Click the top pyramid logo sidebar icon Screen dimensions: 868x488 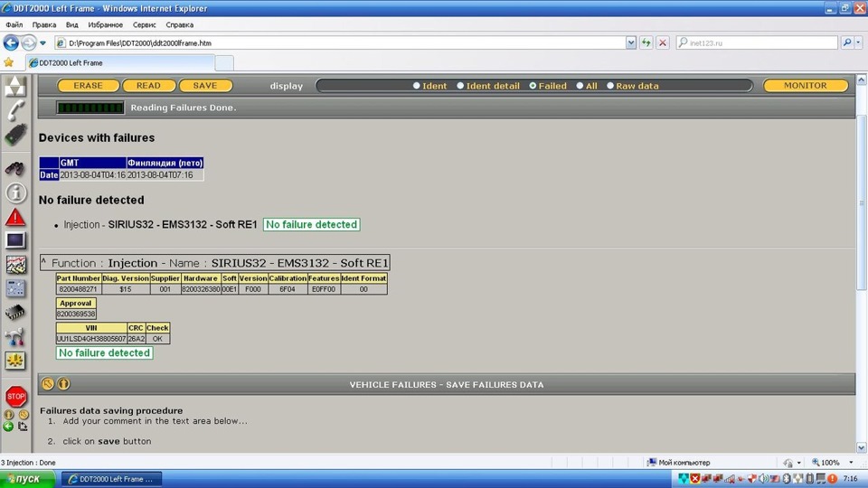click(15, 87)
